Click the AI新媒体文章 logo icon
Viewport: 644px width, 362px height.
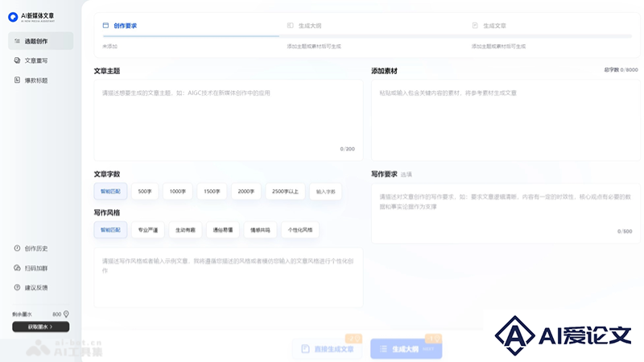coord(13,17)
